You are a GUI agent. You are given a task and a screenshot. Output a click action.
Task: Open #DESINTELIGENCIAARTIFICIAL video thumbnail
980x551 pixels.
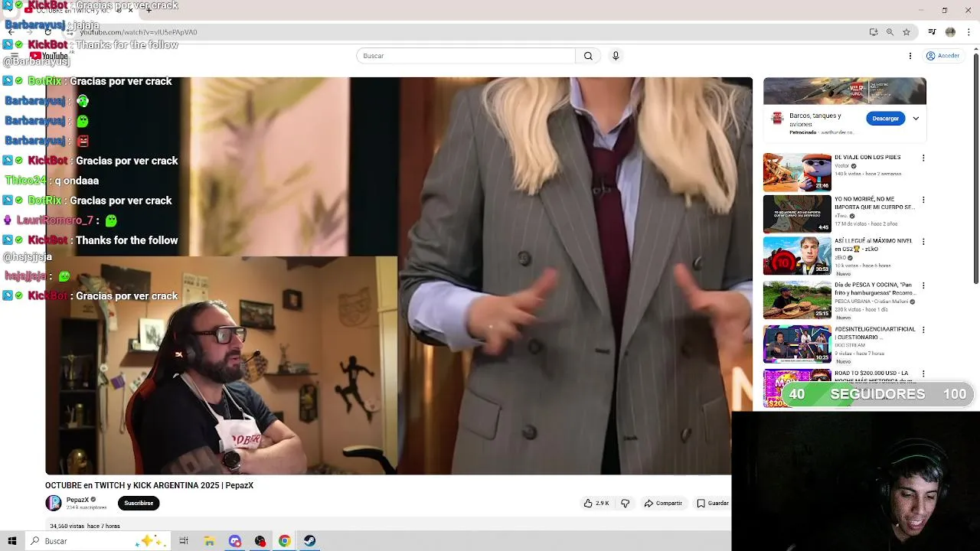797,344
